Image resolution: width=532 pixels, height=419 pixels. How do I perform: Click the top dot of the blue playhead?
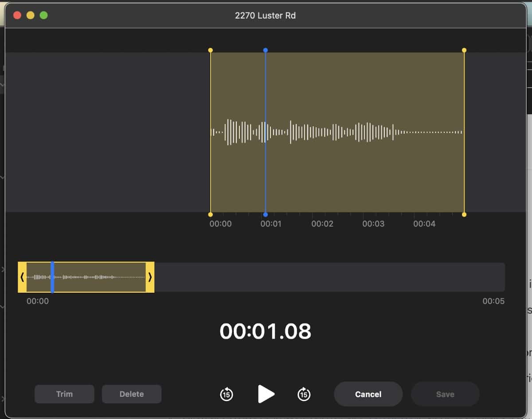click(265, 50)
